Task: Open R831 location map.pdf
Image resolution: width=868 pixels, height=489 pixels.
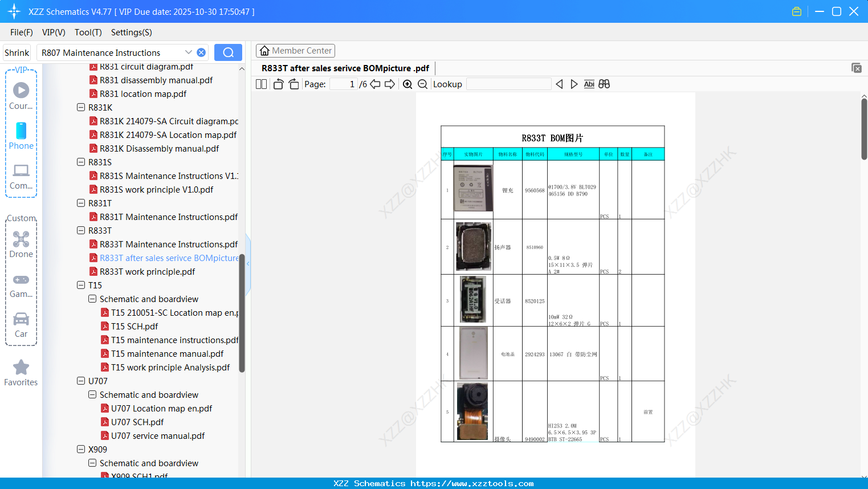Action: click(x=143, y=94)
